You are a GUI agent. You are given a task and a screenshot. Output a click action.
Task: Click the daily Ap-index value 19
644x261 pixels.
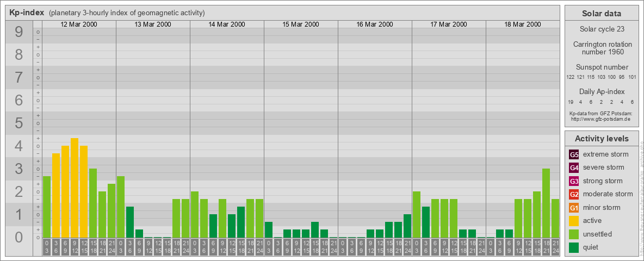coord(571,102)
